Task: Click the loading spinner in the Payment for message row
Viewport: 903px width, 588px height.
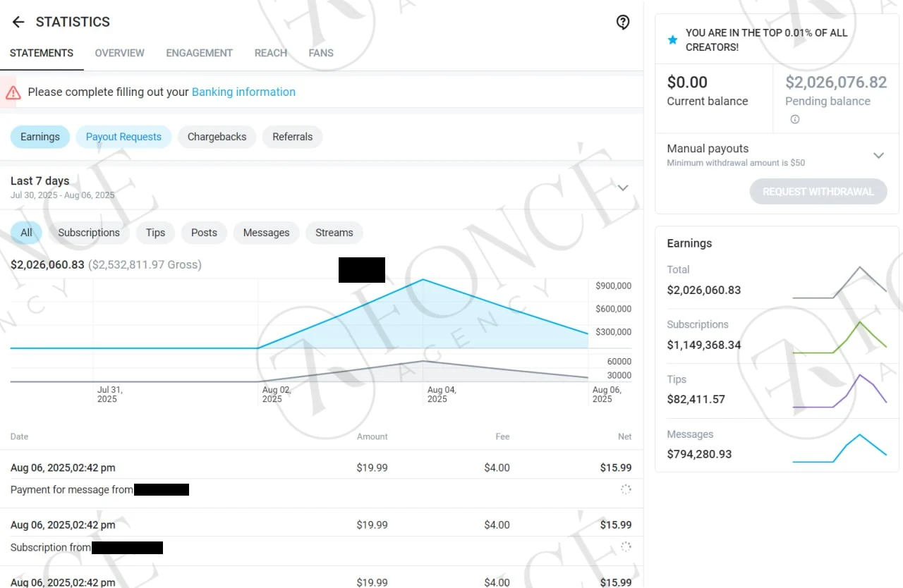Action: click(626, 489)
